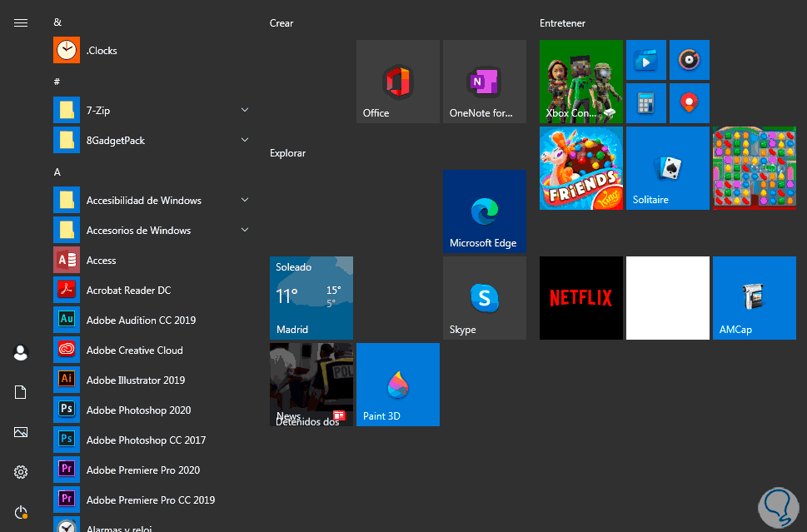Click the '#' letter group header
This screenshot has width=807, height=532.
pos(57,82)
